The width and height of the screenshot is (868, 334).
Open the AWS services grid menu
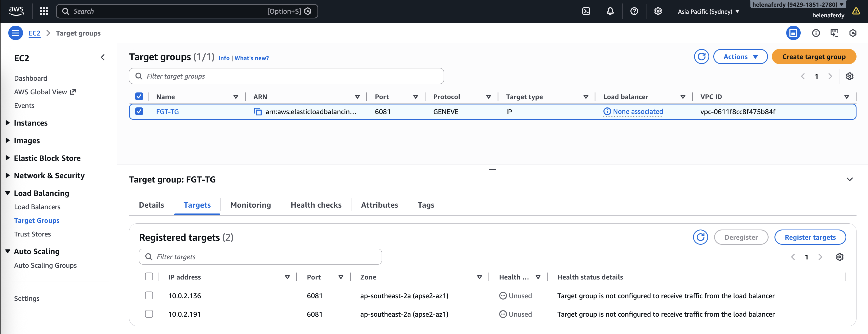(44, 11)
